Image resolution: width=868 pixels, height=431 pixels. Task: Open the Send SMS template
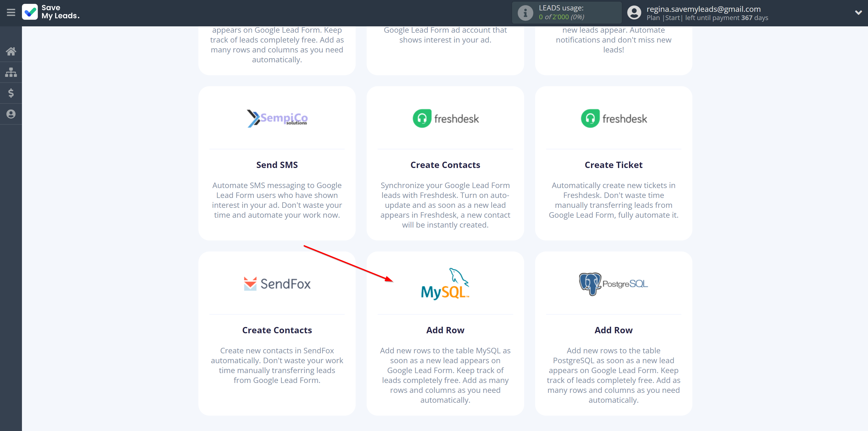[x=277, y=165]
